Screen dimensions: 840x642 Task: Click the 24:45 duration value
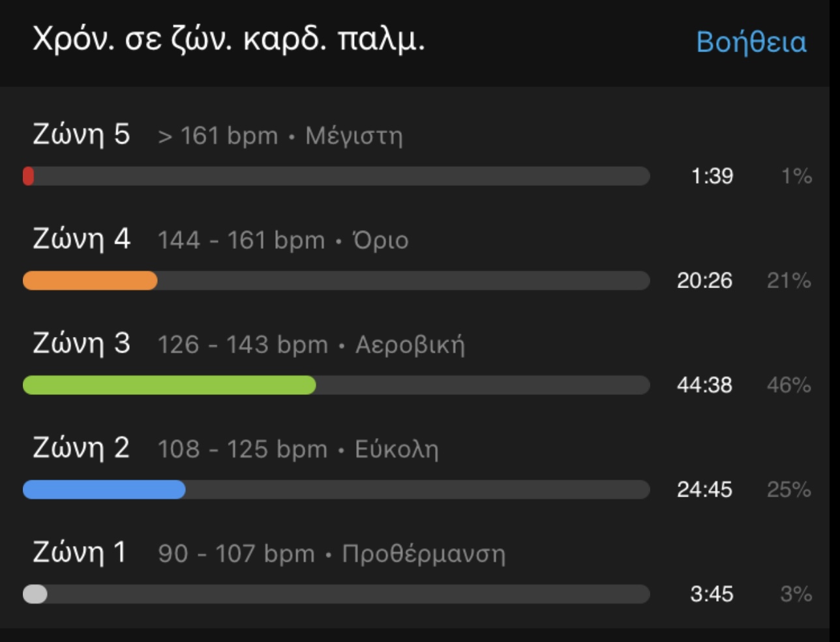click(x=704, y=489)
